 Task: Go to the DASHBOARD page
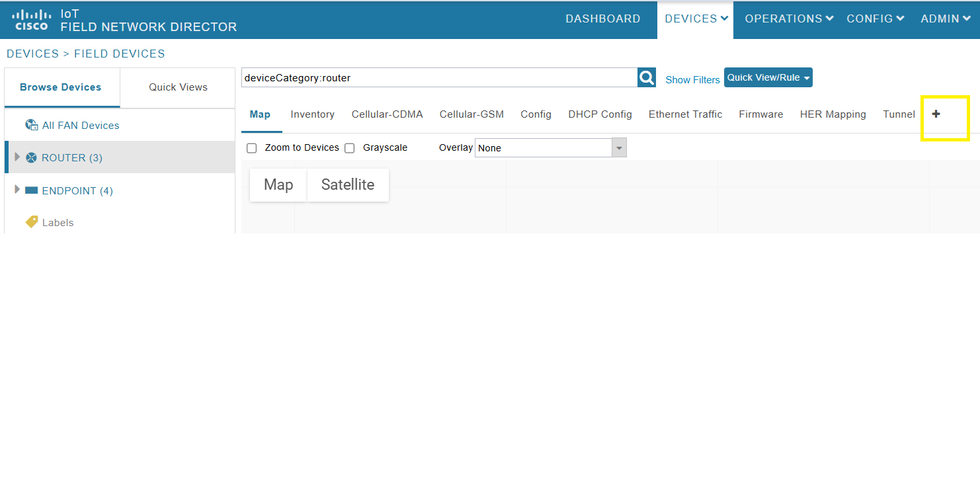(x=603, y=19)
